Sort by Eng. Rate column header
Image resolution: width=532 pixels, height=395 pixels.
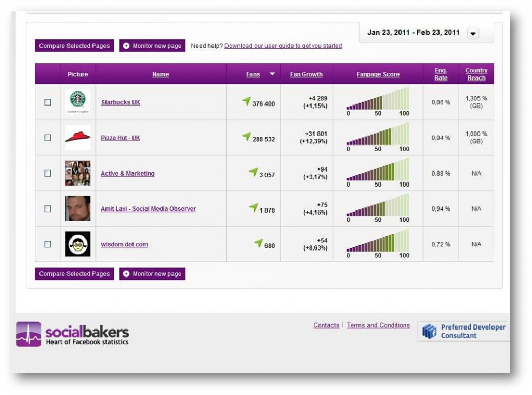click(441, 74)
